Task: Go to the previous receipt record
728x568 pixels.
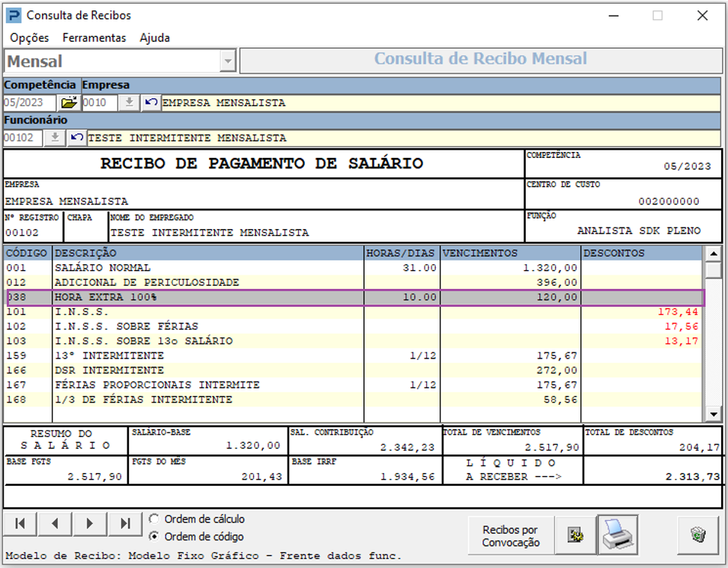Action: click(55, 524)
